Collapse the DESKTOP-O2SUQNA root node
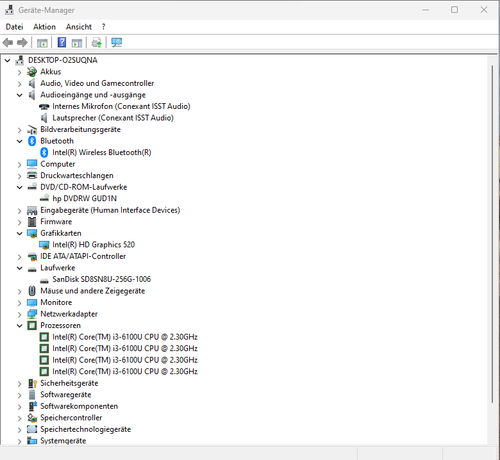500x460 pixels. pos(7,60)
